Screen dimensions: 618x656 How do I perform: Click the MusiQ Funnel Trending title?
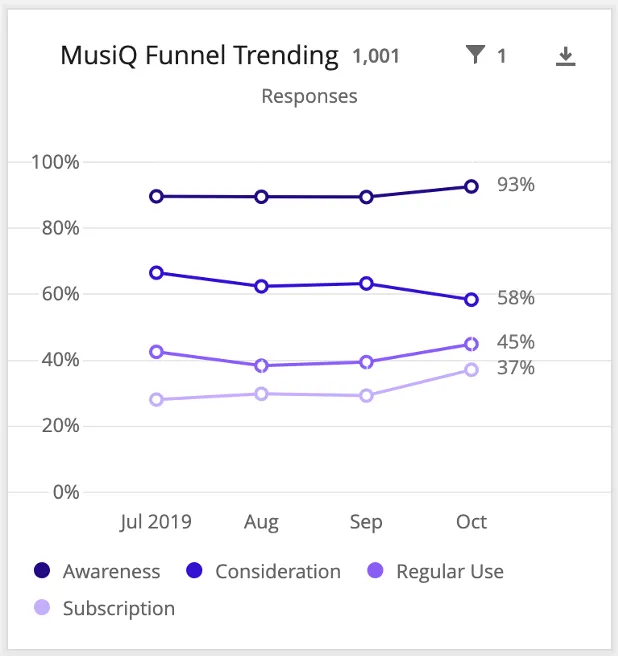point(199,55)
